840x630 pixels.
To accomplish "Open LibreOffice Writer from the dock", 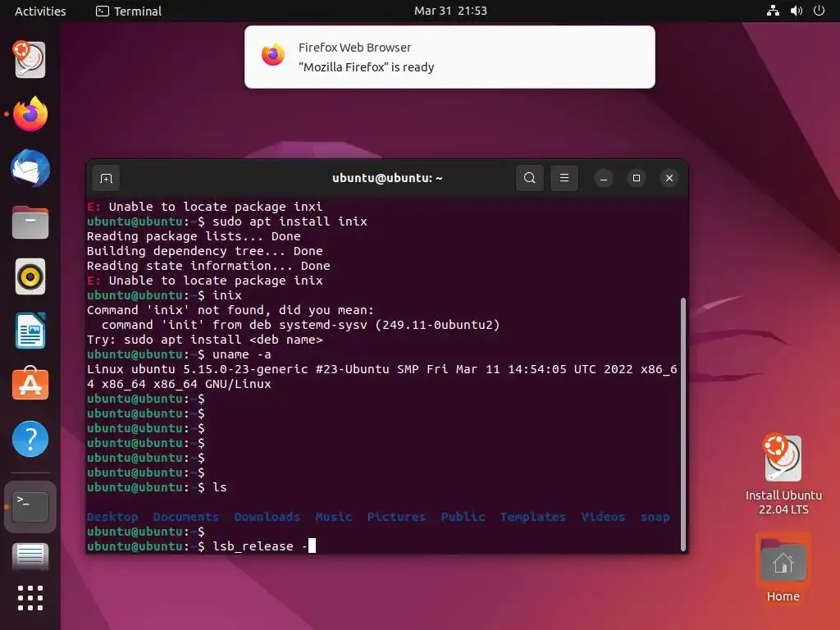I will 30,331.
